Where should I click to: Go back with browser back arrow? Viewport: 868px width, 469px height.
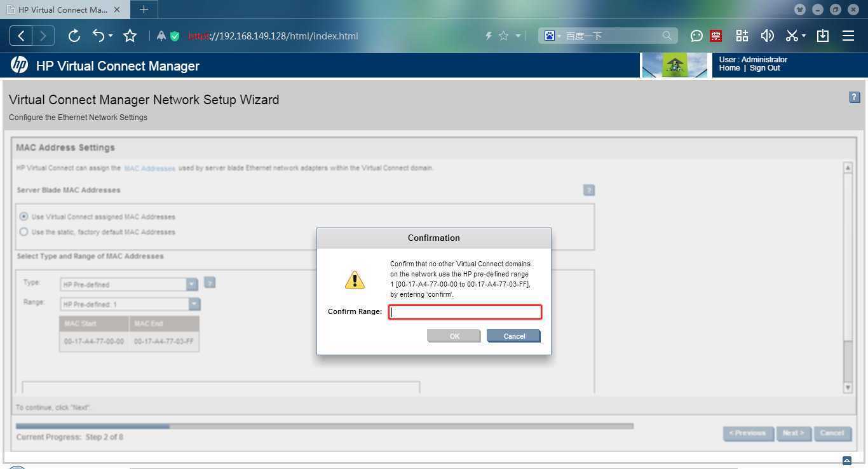click(21, 36)
